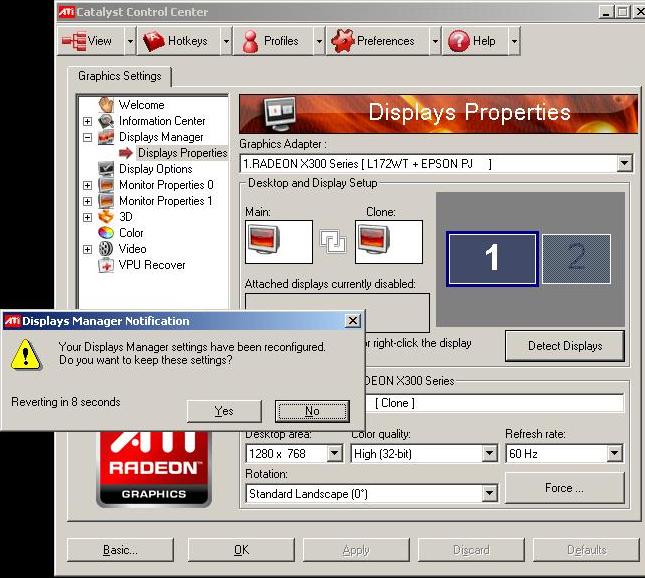Open Color in the tree
The width and height of the screenshot is (645, 578).
click(131, 233)
